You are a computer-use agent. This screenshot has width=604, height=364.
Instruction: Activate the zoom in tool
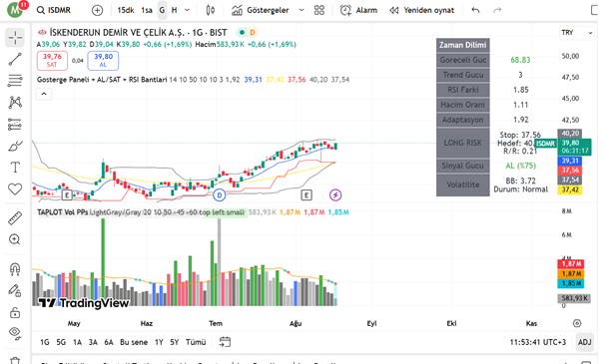click(x=15, y=239)
